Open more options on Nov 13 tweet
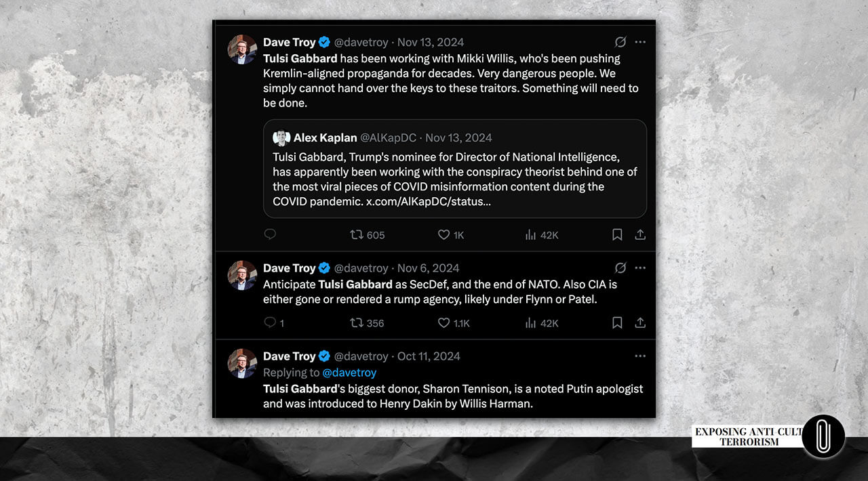Viewport: 868px width, 481px height. 640,42
